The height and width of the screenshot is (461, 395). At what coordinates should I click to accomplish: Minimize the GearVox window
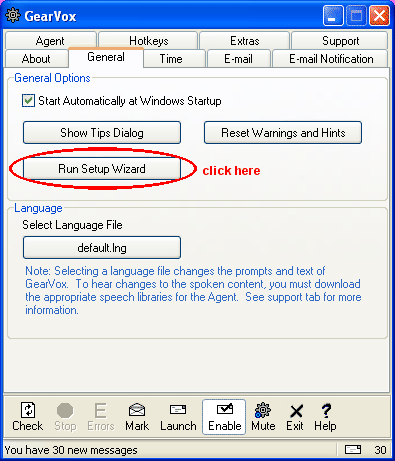(x=333, y=16)
